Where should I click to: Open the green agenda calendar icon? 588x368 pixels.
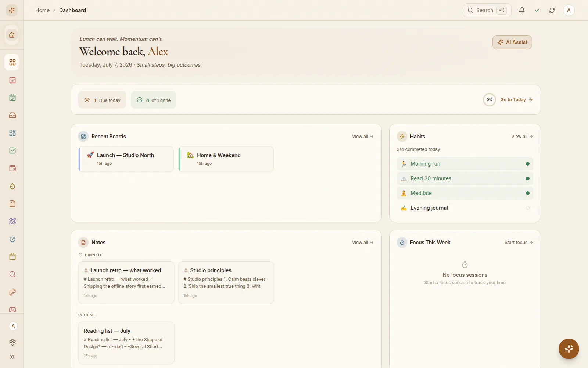[12, 98]
